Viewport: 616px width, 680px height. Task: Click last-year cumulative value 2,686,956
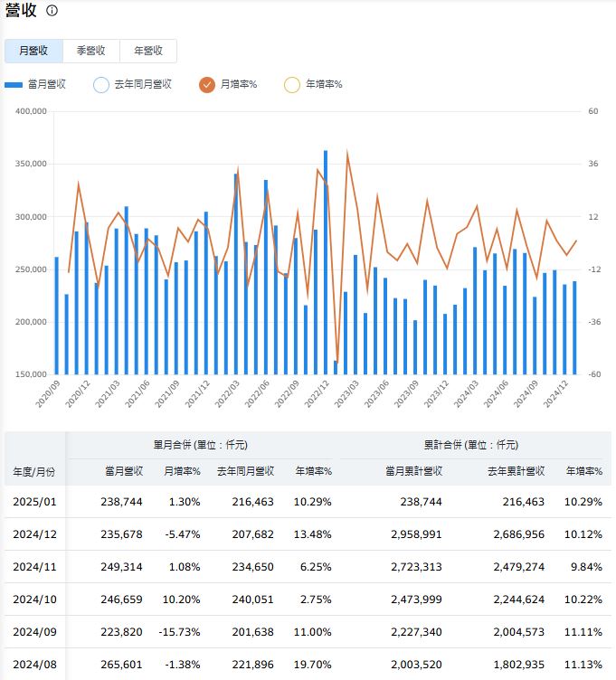coord(519,534)
